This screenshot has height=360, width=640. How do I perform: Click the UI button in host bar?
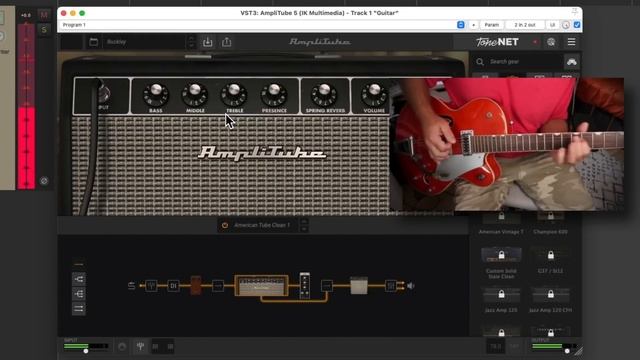552,25
